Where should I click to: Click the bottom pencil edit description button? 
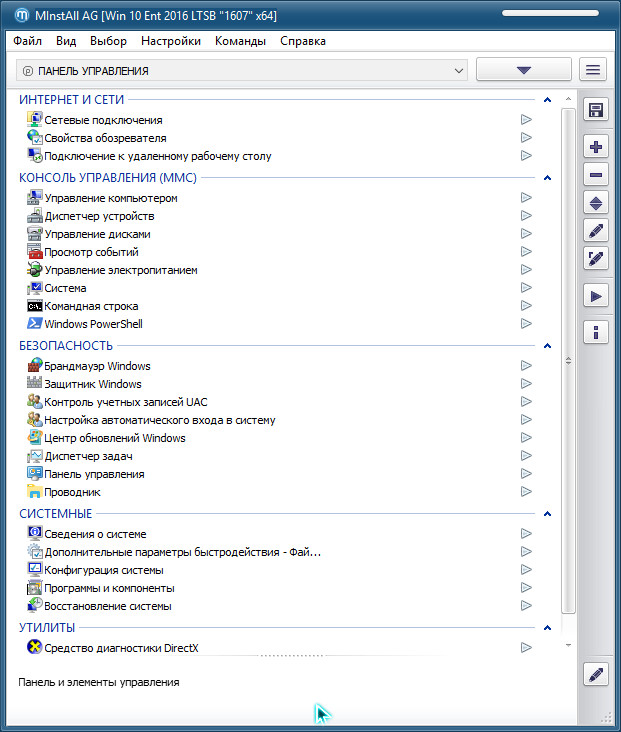click(595, 674)
